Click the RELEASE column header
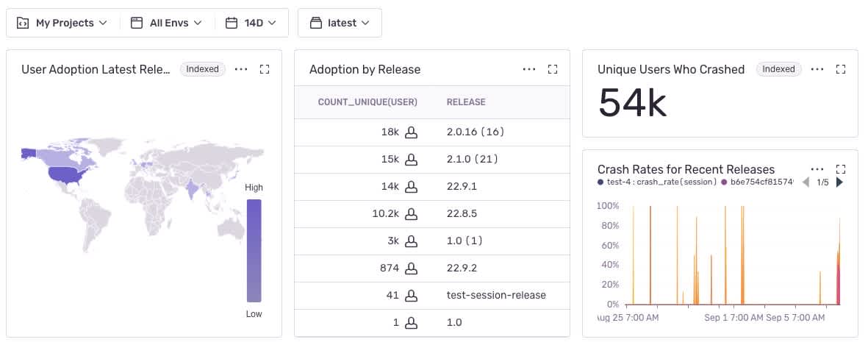Viewport: 868px width, 345px height. click(x=466, y=102)
